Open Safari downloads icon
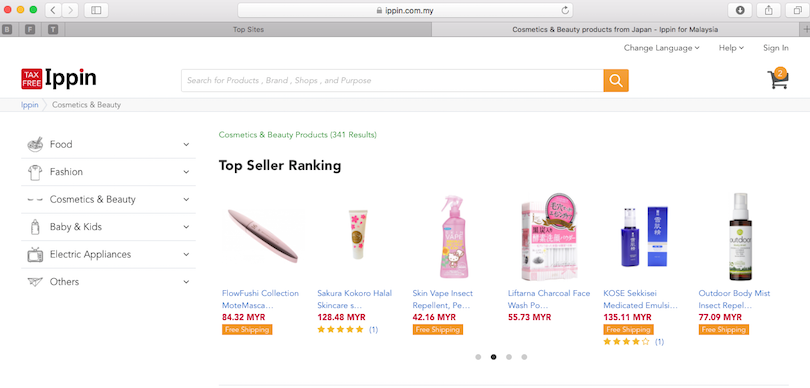 click(740, 10)
